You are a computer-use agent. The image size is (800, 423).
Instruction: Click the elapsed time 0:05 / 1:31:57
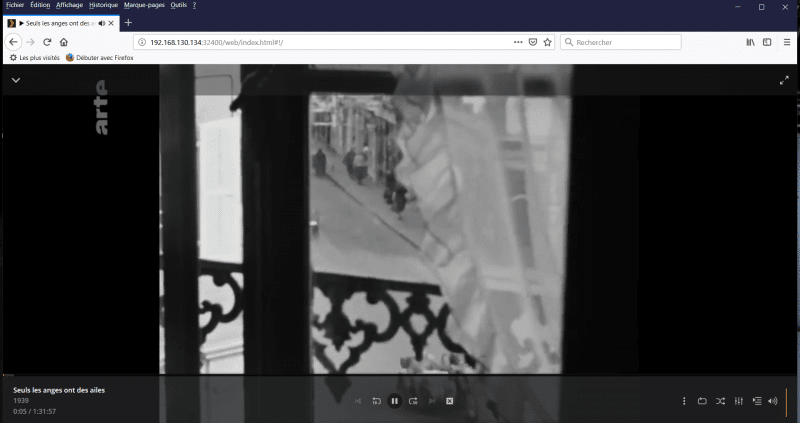35,411
